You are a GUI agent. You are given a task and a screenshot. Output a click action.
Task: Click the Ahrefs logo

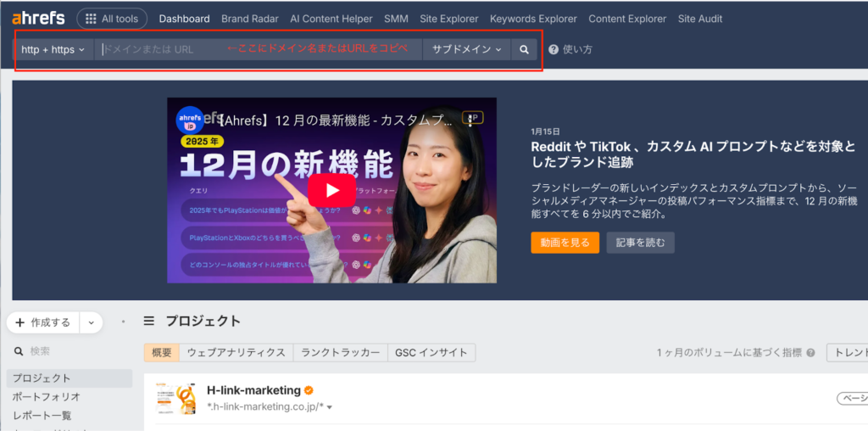point(39,19)
